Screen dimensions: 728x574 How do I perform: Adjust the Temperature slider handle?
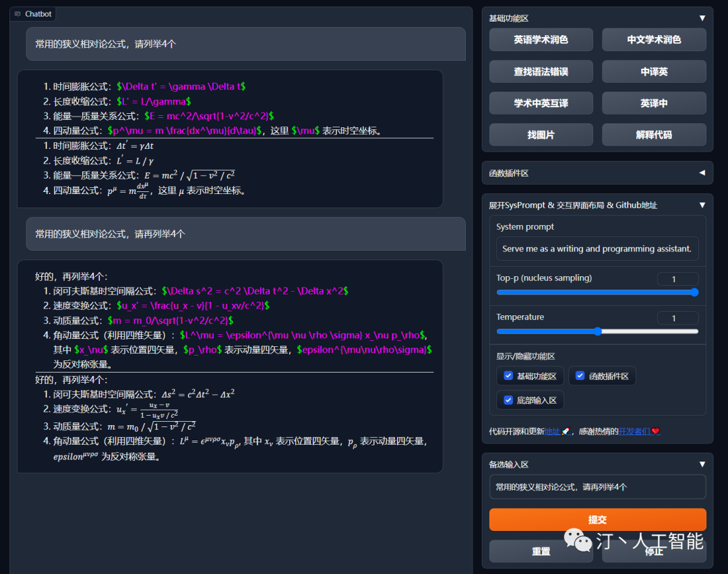click(x=598, y=331)
